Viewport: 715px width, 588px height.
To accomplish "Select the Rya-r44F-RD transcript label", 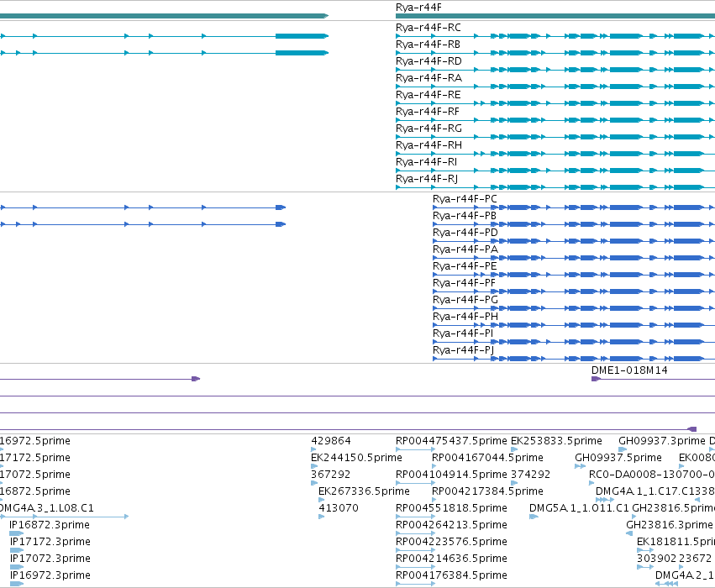I will (428, 61).
